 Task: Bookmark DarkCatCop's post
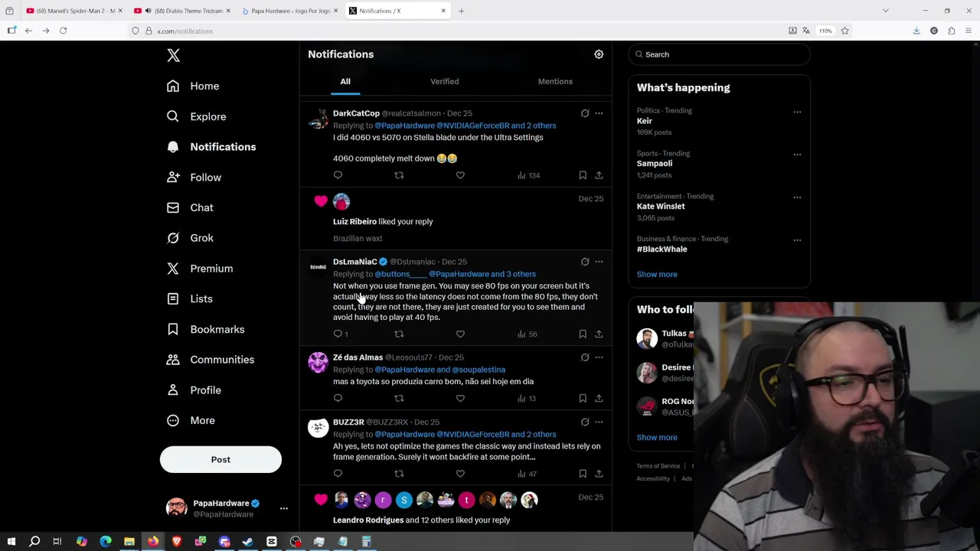tap(583, 175)
